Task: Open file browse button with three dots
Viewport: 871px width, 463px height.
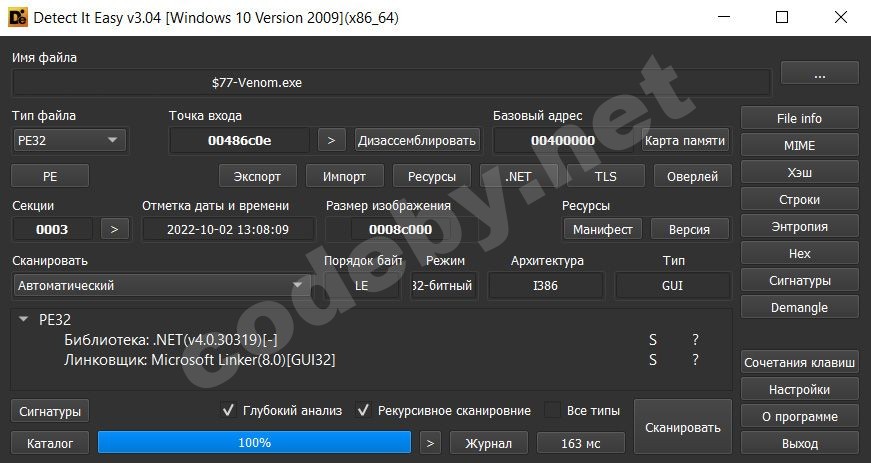Action: coord(820,73)
